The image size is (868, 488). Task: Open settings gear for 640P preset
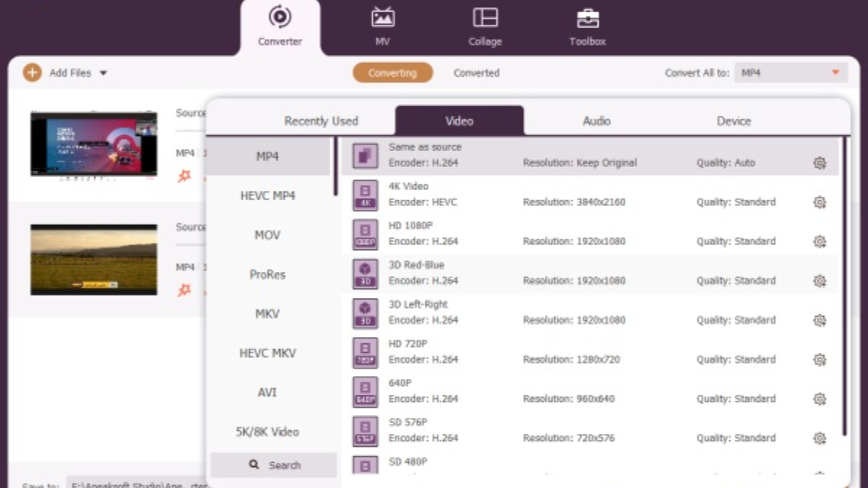(820, 398)
